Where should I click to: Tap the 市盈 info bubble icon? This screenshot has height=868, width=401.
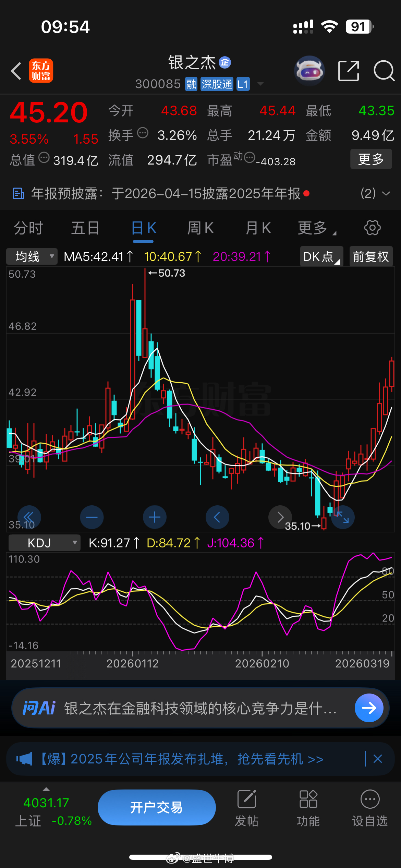tap(250, 158)
